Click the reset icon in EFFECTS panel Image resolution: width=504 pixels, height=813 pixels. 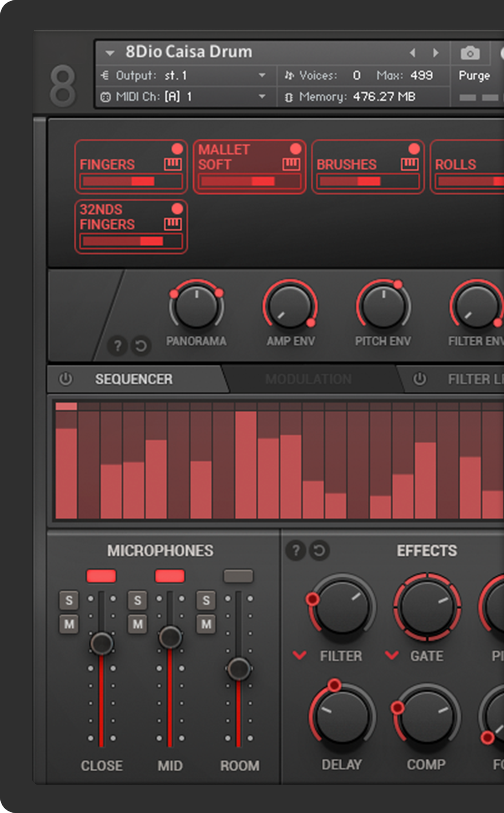click(319, 550)
